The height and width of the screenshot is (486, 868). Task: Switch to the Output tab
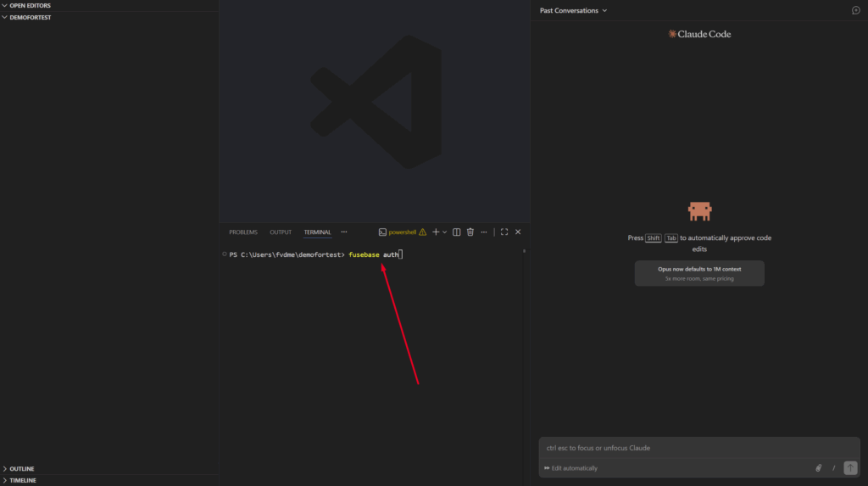coord(281,232)
